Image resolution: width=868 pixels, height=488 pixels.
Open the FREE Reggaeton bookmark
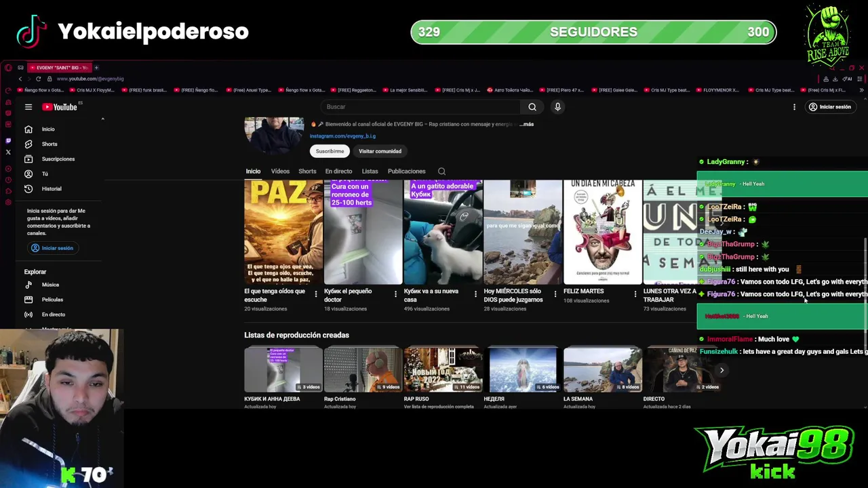coord(353,90)
